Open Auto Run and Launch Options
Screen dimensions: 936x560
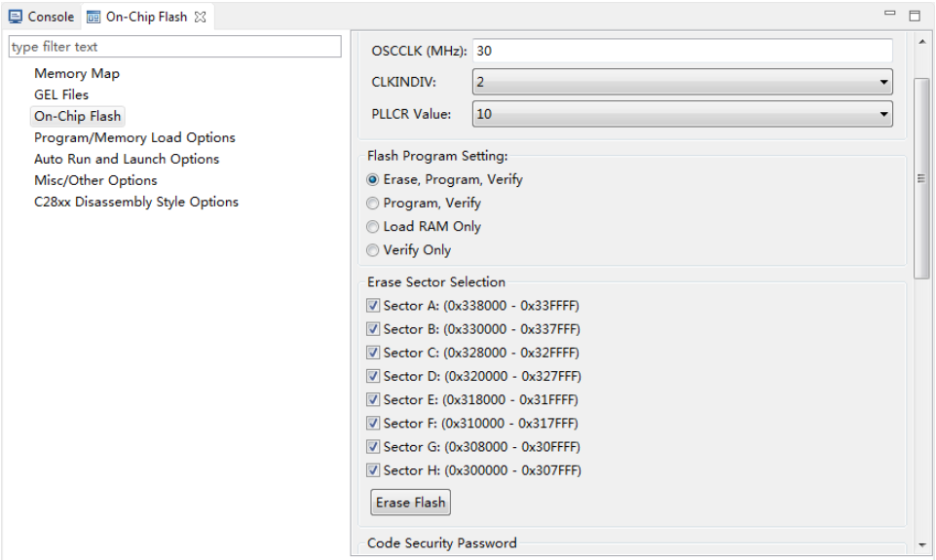pyautogui.click(x=127, y=160)
